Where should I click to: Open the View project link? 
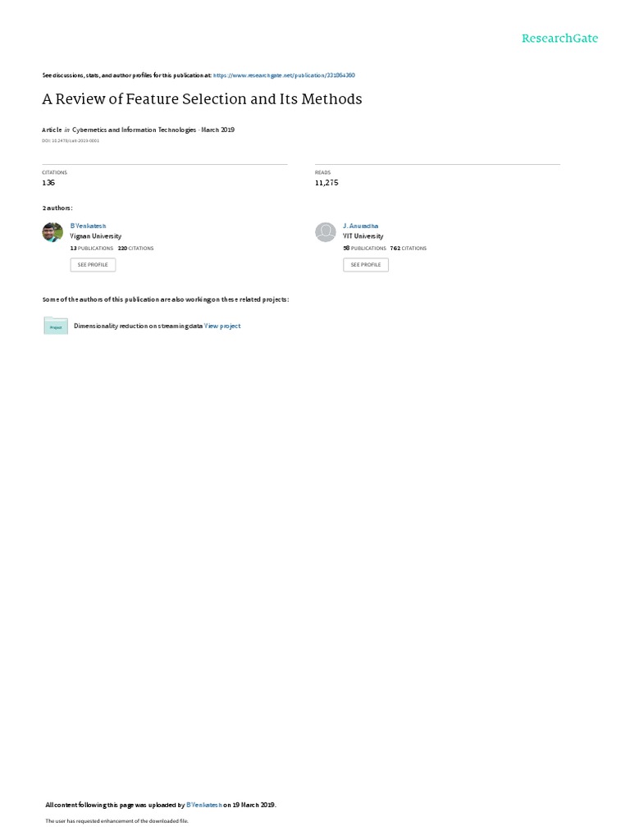click(222, 326)
